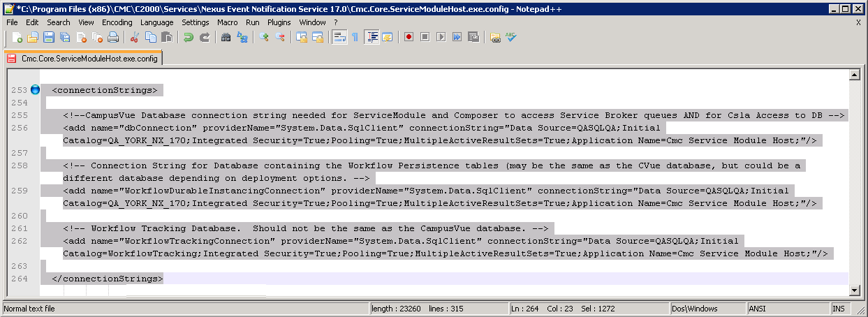This screenshot has width=868, height=317.
Task: Click the Close All toolbar icon
Action: coord(97,37)
